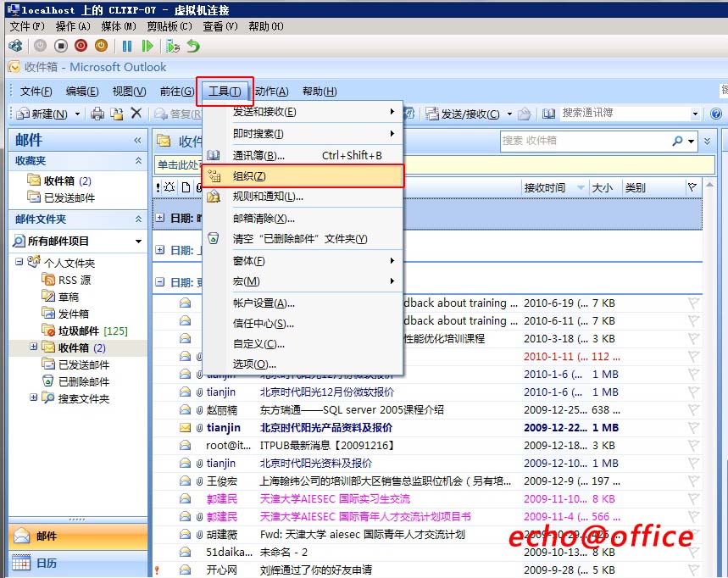Click the Ctrl+Alt+Delete icon in VM toolbar
Image resolution: width=728 pixels, height=578 pixels.
[15, 46]
